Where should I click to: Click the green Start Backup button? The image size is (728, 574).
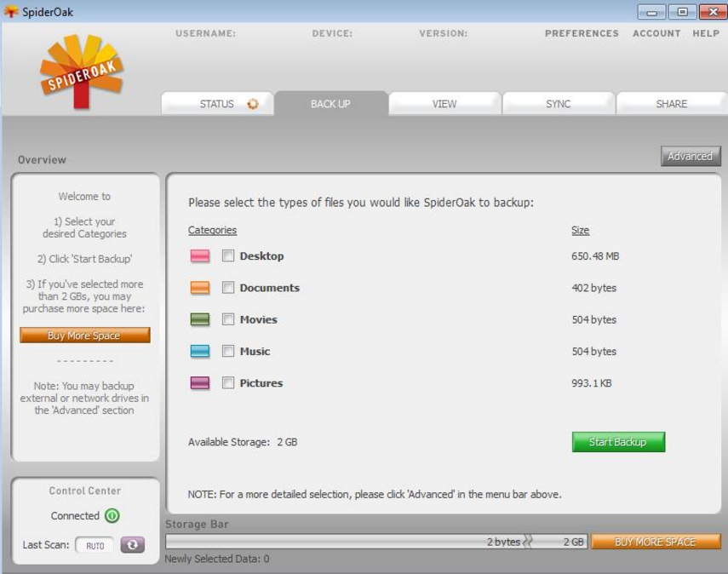coord(618,442)
